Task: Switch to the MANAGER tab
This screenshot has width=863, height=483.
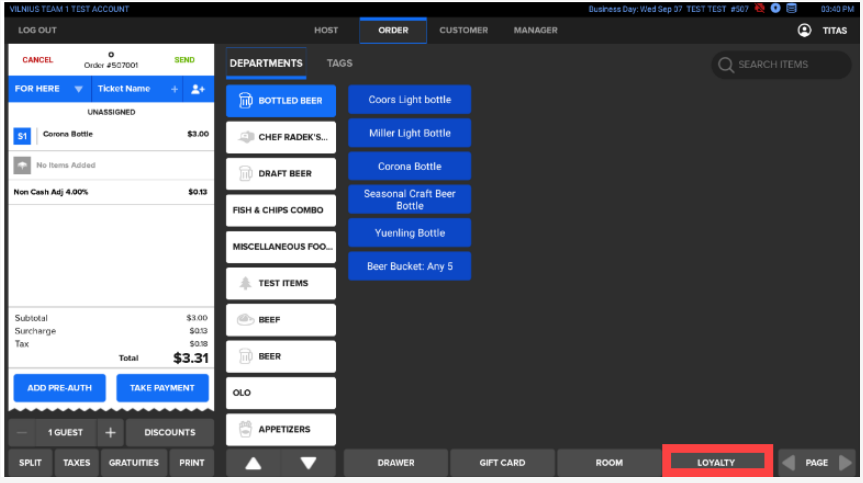Action: tap(536, 30)
